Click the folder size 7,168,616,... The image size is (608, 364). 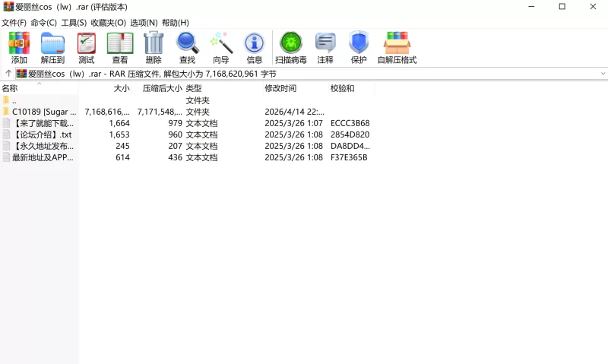click(x=107, y=112)
